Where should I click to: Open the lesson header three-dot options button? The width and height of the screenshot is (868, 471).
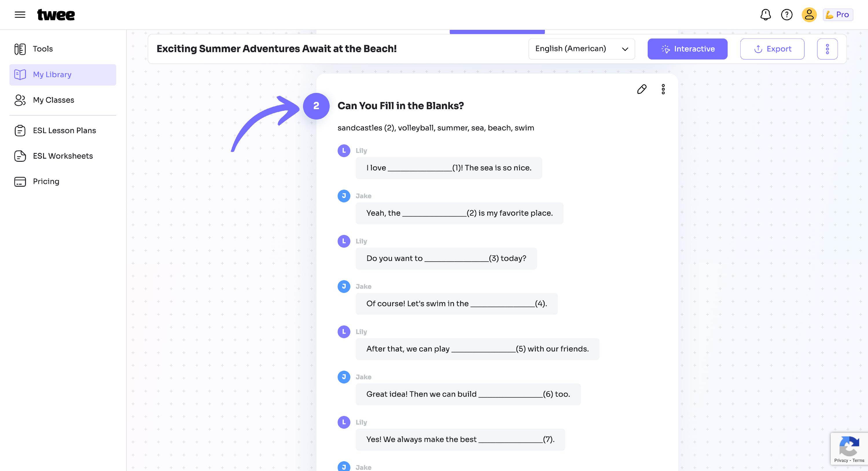827,49
